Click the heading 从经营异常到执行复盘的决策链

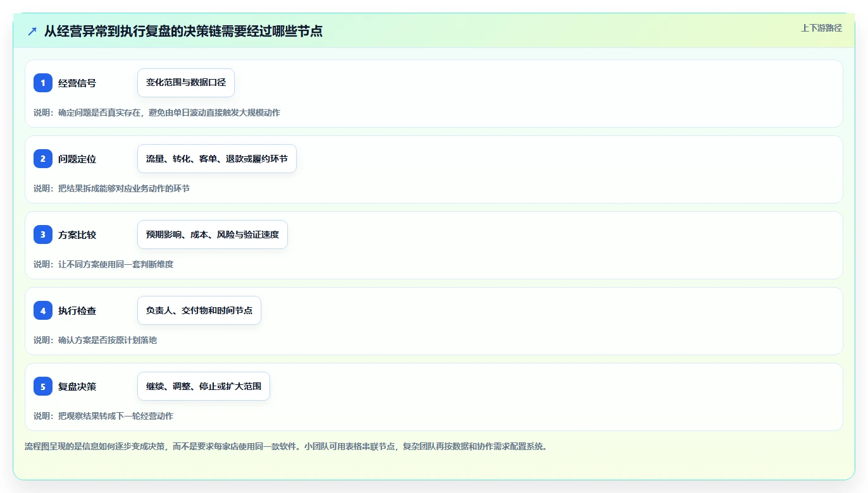pos(183,31)
